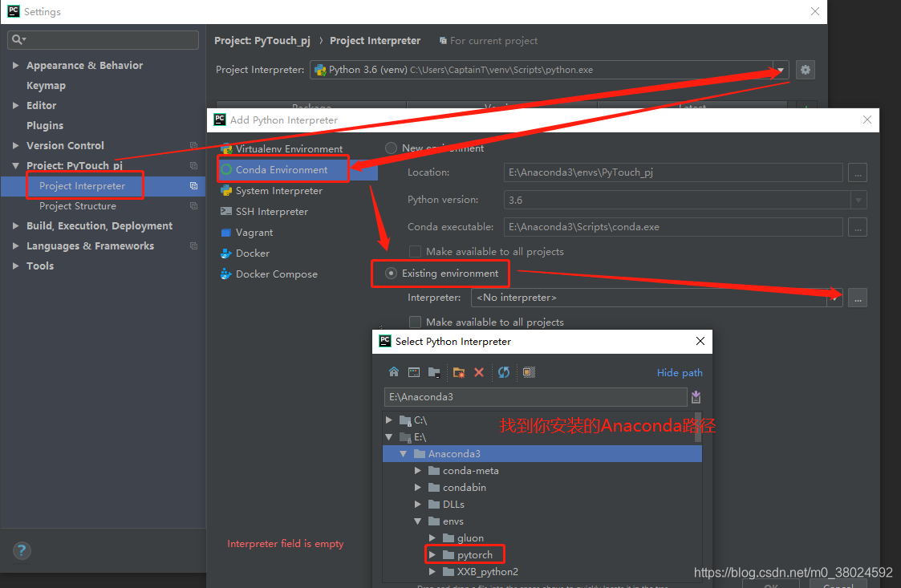Collapse the Project: PyTouch_pj section
The height and width of the screenshot is (588, 901).
15,165
